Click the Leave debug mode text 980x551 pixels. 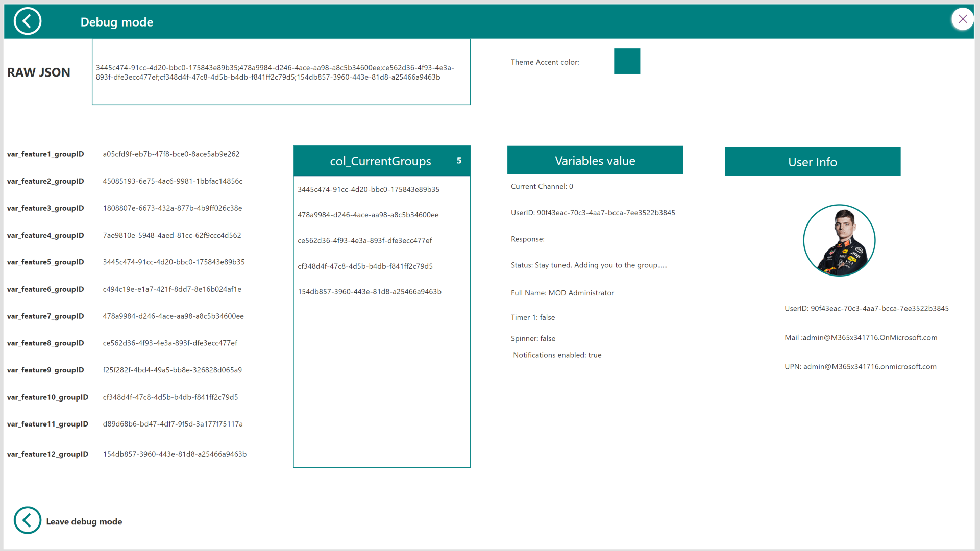[84, 521]
